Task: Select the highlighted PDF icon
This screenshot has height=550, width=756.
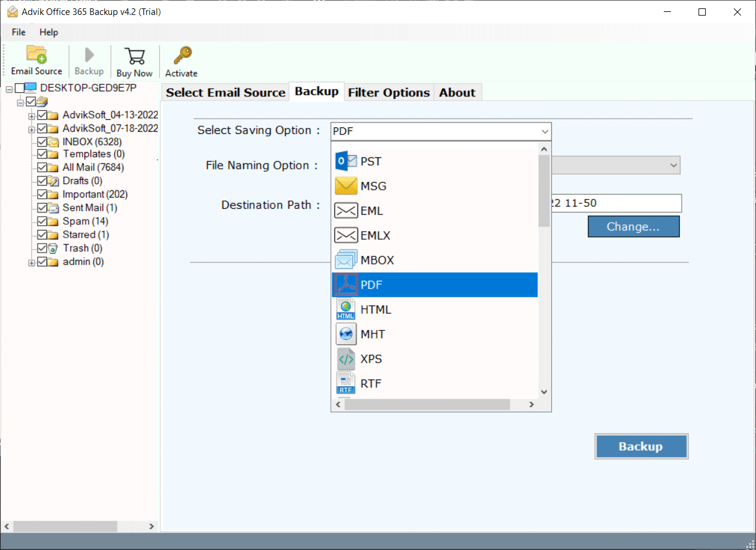Action: click(346, 285)
